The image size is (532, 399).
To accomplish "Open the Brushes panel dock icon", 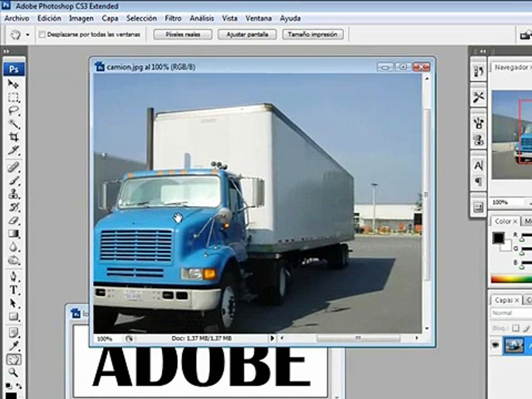I will click(478, 123).
